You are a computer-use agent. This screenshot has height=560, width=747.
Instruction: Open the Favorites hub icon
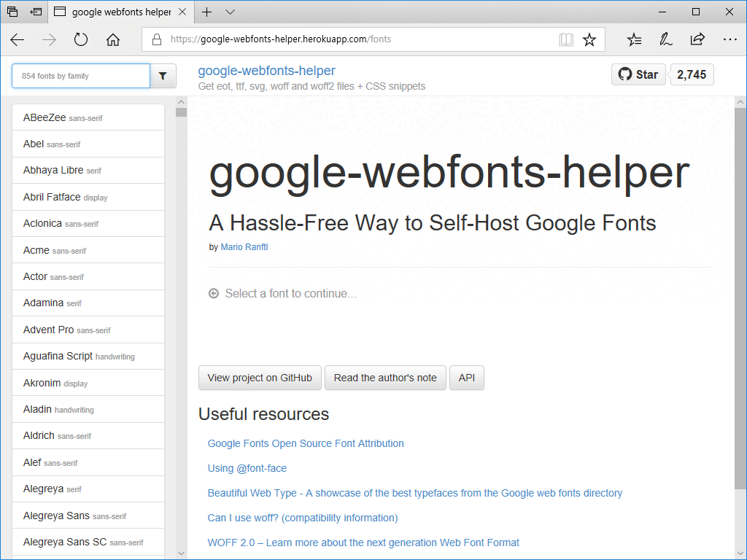tap(634, 39)
